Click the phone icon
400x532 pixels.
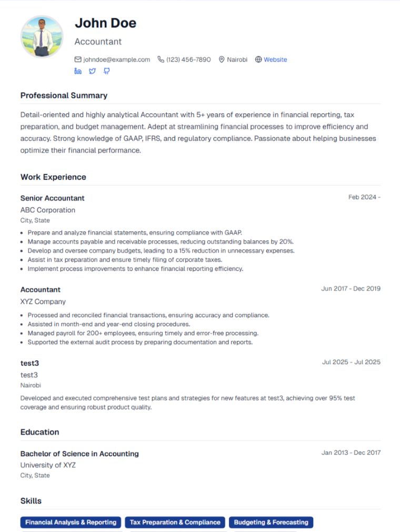161,60
